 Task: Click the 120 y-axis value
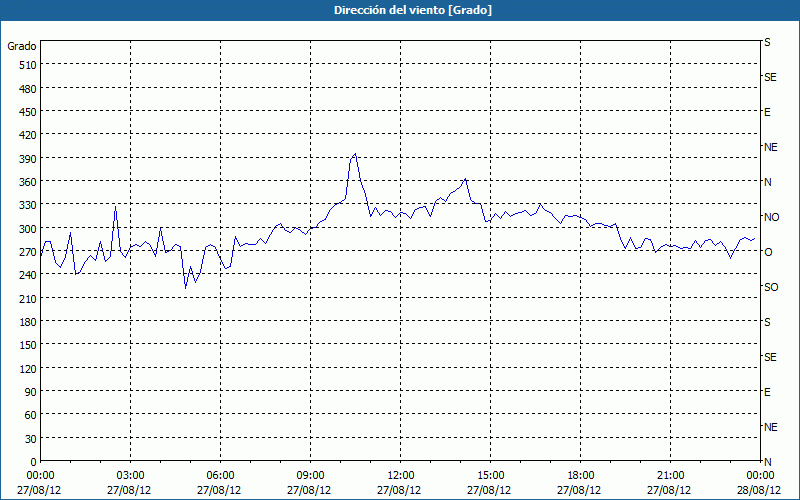(28, 368)
